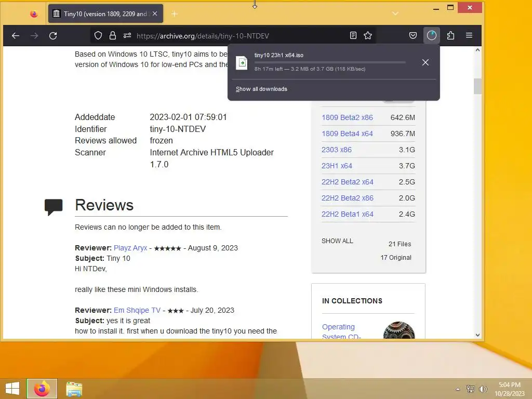532x399 pixels.
Task: Open the Firefox hamburger menu
Action: pyautogui.click(x=469, y=35)
